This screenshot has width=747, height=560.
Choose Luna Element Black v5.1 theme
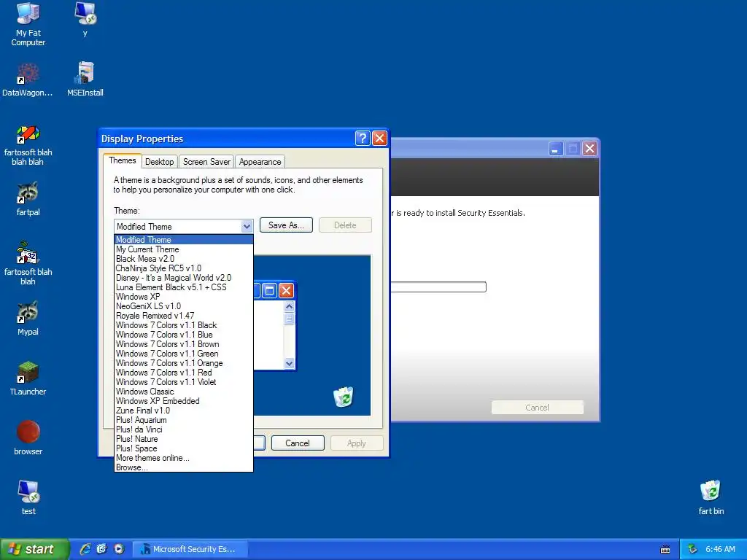click(184, 287)
